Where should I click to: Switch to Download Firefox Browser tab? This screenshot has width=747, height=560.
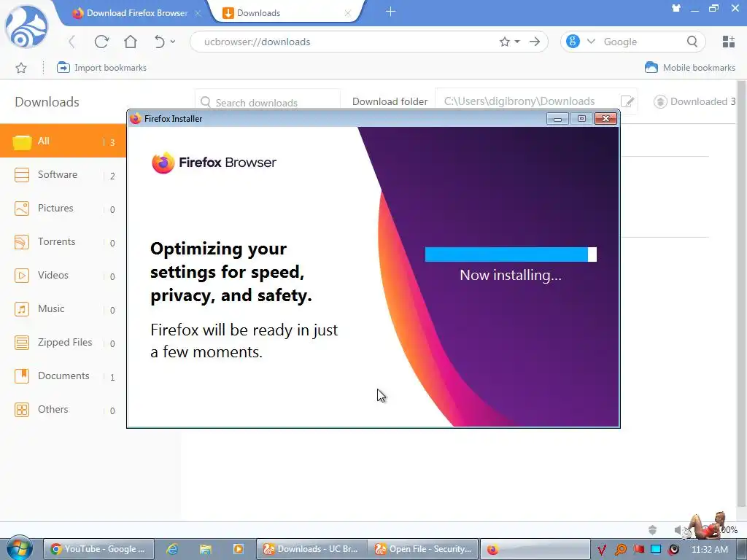[x=130, y=13]
